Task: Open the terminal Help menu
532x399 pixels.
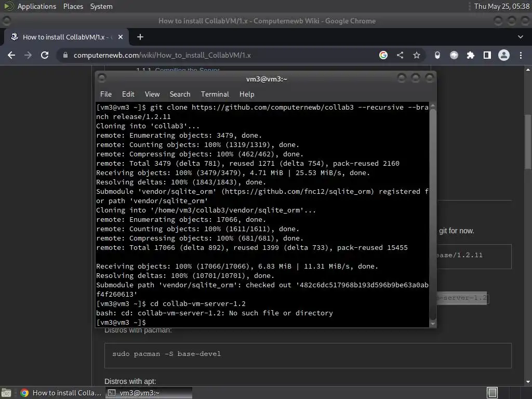Action: coord(247,94)
